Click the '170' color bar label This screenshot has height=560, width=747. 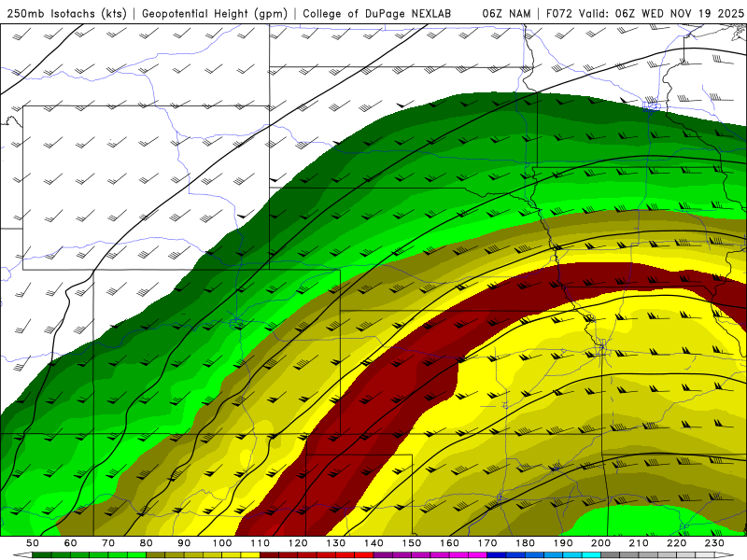[x=487, y=543]
